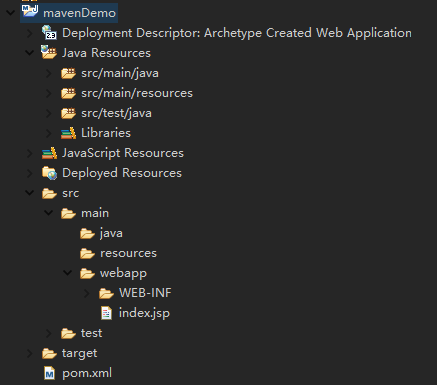Expand the Deployed Resources node
This screenshot has height=385, width=437.
tap(30, 173)
